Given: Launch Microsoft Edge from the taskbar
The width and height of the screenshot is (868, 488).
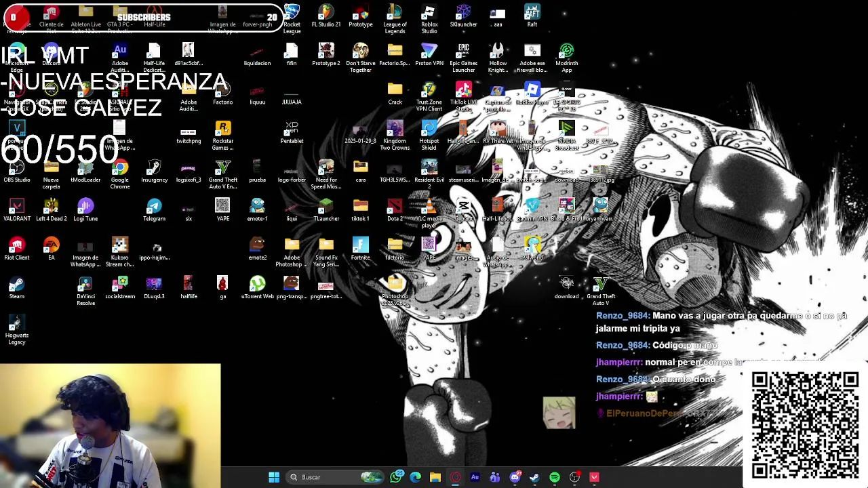Looking at the screenshot, I should [x=416, y=477].
